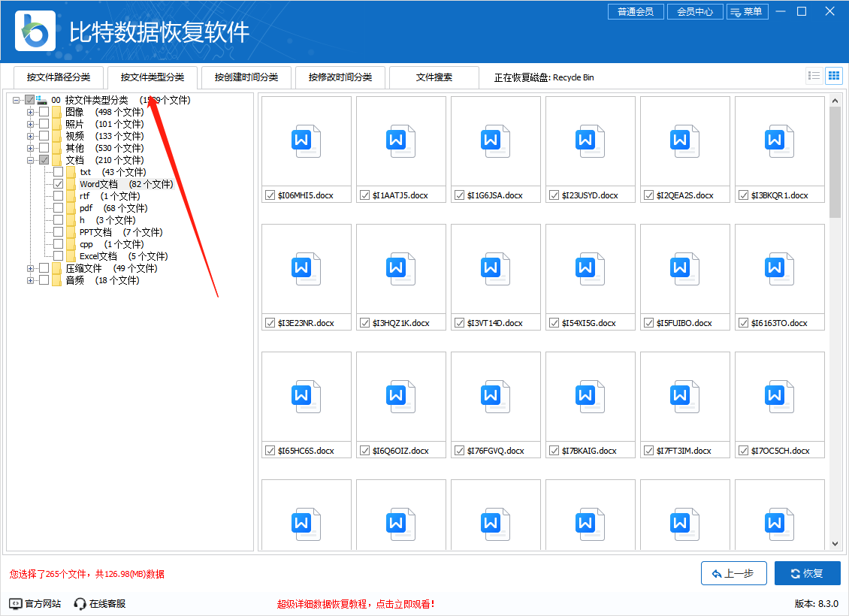Select the $I7BKAIG.docx Word icon
This screenshot has width=849, height=616.
[591, 397]
